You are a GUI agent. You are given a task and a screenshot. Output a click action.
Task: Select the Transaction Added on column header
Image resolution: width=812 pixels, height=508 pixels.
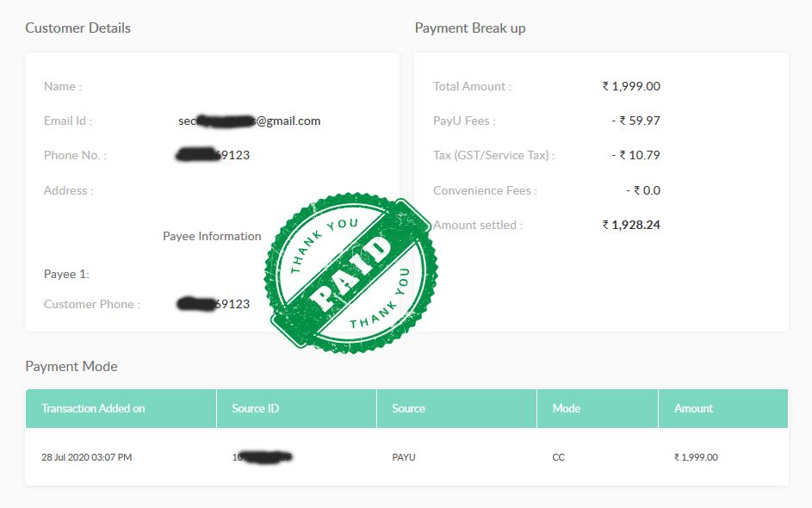[x=121, y=409]
